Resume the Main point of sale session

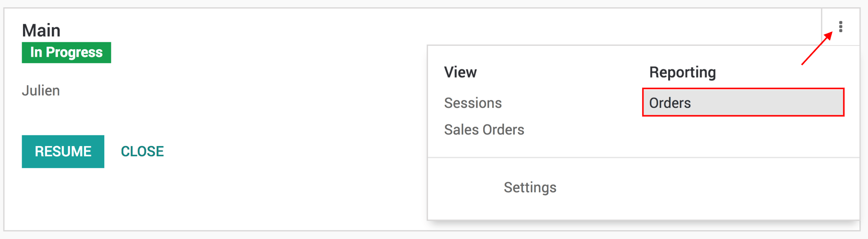[63, 151]
